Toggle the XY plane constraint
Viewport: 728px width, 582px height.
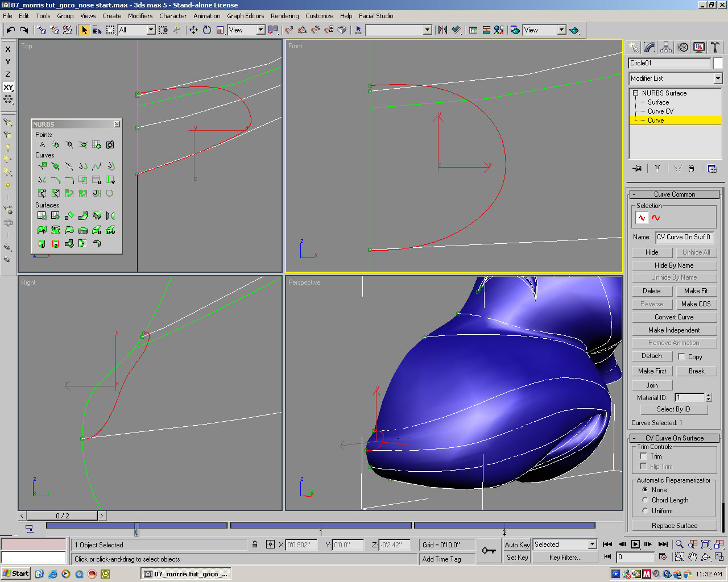click(x=7, y=87)
